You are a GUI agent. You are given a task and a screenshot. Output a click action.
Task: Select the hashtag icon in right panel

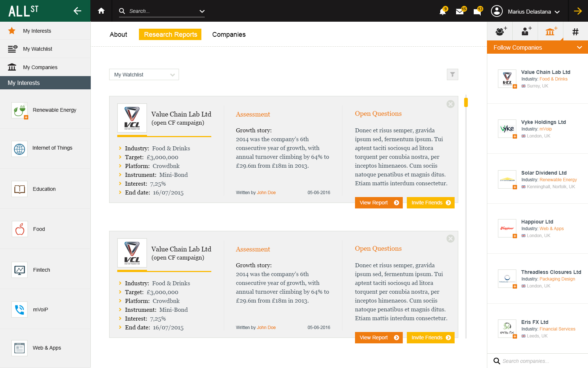[576, 32]
